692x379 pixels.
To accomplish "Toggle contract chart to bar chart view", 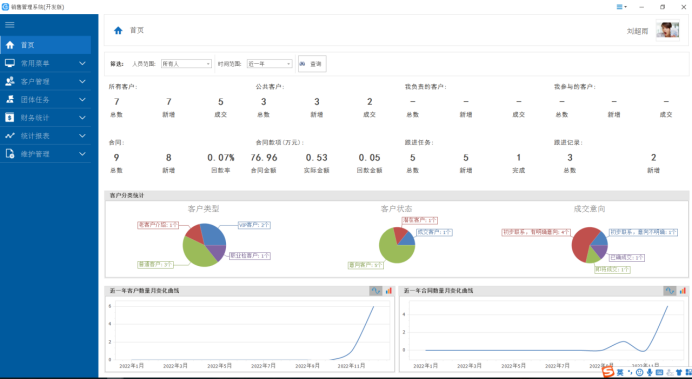I will tap(682, 291).
